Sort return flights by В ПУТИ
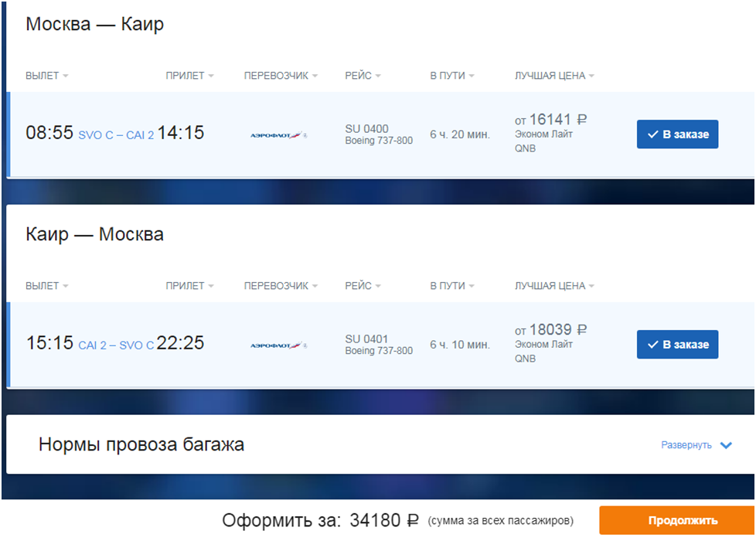This screenshot has height=541, width=756. click(x=451, y=286)
